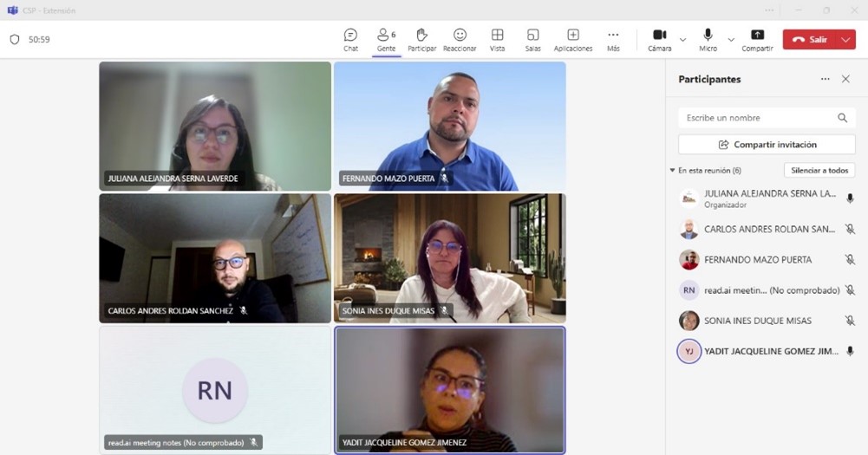Image resolution: width=868 pixels, height=455 pixels.
Task: Open the Vista layout options
Action: [x=497, y=39]
